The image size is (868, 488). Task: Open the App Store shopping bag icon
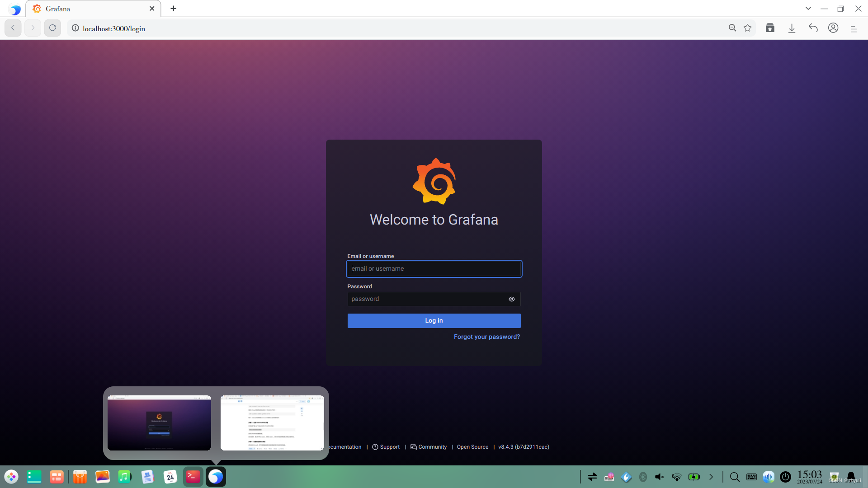(80, 477)
